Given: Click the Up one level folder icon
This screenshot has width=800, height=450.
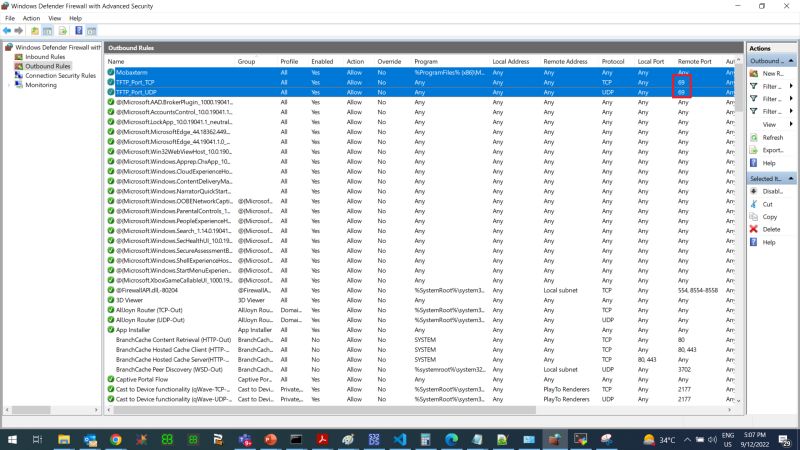Looking at the screenshot, I should click(35, 31).
